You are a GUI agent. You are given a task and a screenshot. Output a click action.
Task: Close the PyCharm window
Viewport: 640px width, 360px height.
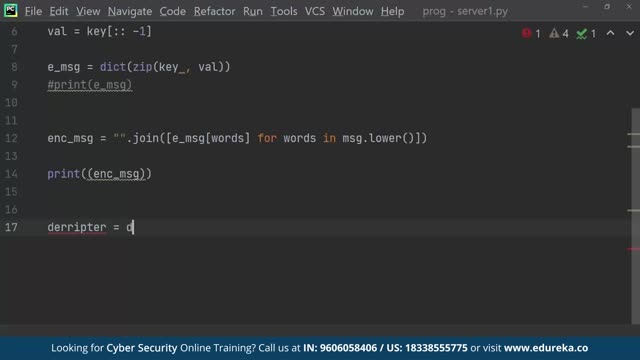click(629, 7)
